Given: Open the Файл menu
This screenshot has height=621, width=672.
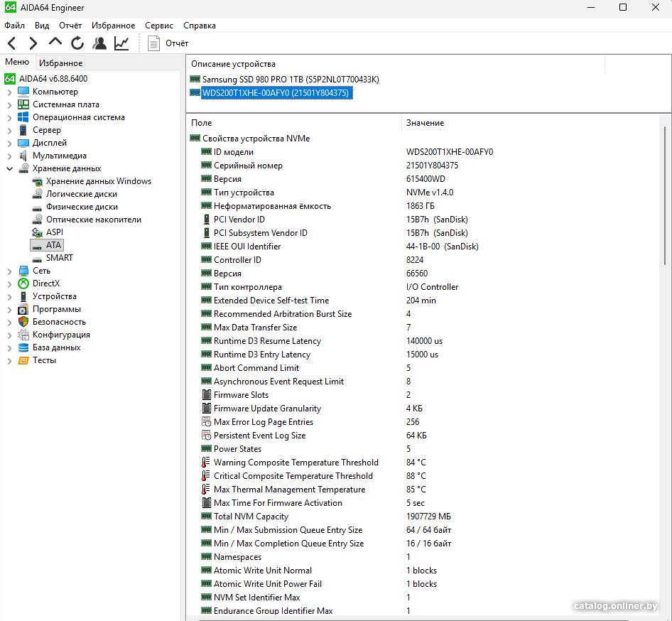Looking at the screenshot, I should (x=15, y=26).
